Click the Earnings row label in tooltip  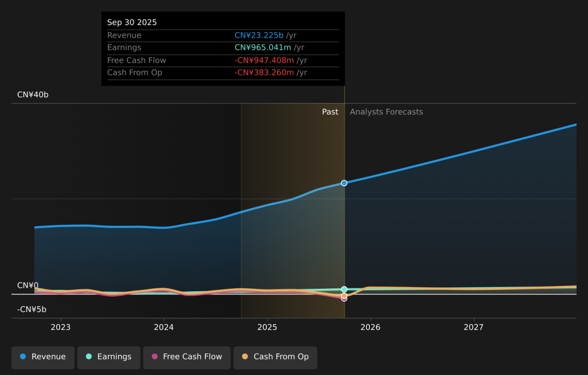pos(124,47)
